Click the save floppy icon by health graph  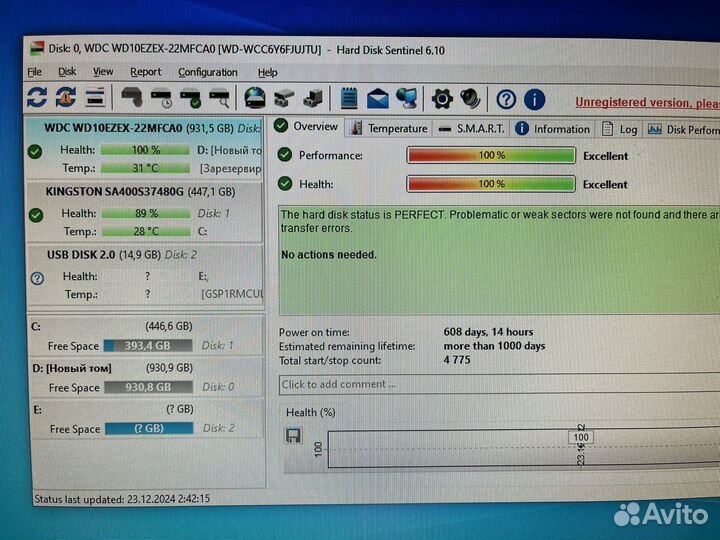point(293,435)
